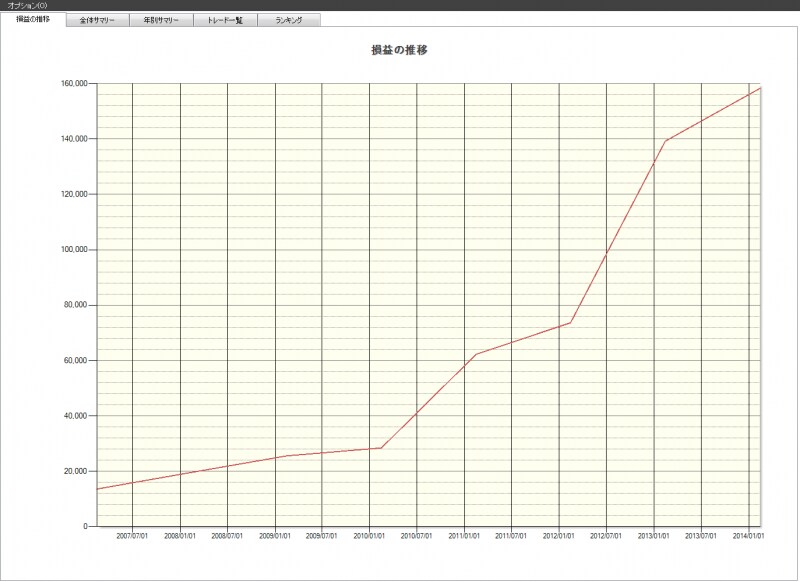Click the profit line peak at chart's right edge
The image size is (800, 582).
pos(760,88)
